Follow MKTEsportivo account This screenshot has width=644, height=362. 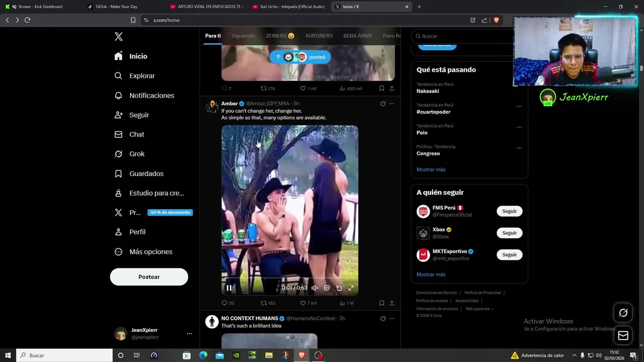coord(509,255)
